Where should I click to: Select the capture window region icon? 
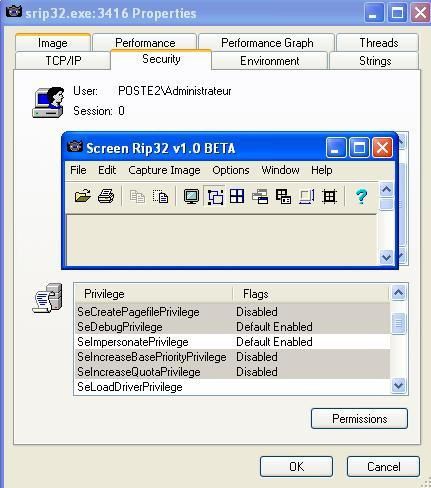(215, 196)
